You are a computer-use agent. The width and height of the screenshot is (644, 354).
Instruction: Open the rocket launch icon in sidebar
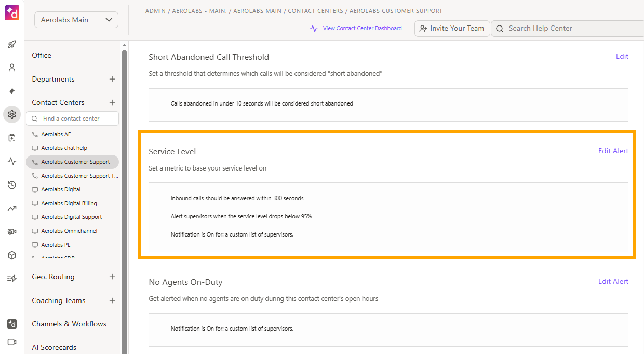point(12,44)
